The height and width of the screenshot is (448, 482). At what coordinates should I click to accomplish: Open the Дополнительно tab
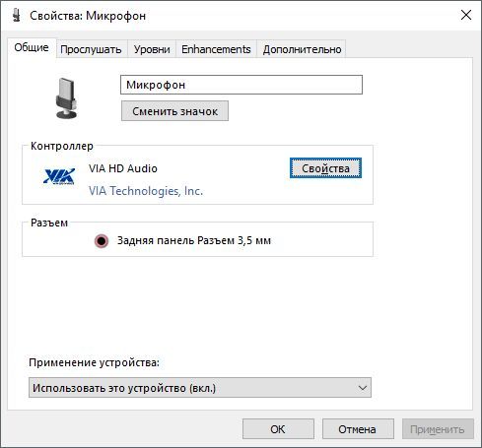point(302,49)
